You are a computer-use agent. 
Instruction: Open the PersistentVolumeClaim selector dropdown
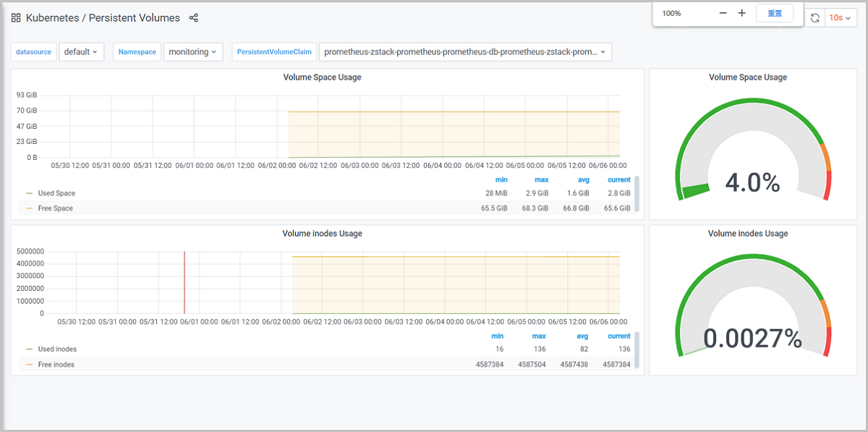click(x=465, y=52)
